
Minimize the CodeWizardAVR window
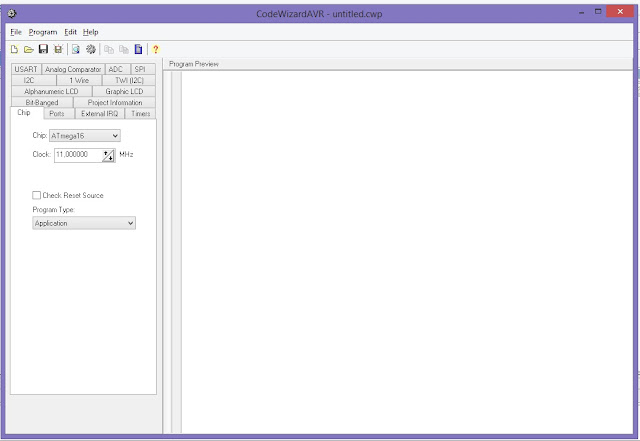click(x=581, y=12)
